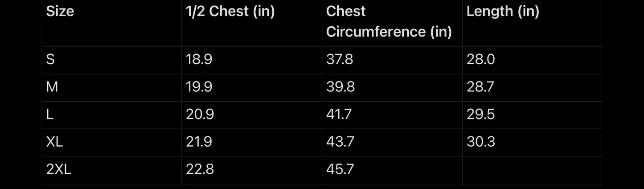Click the 1/2 Chest (in) header
This screenshot has height=189, width=644.
(230, 12)
